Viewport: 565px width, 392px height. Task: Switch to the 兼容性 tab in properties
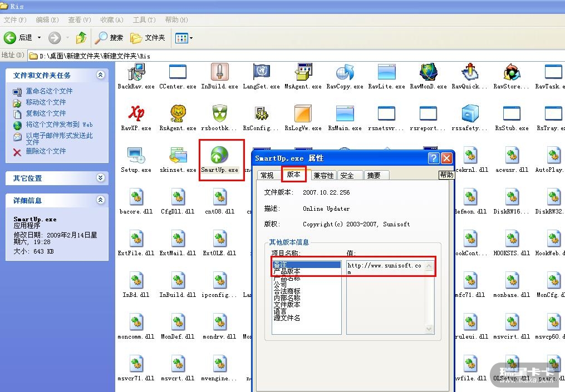[x=323, y=175]
